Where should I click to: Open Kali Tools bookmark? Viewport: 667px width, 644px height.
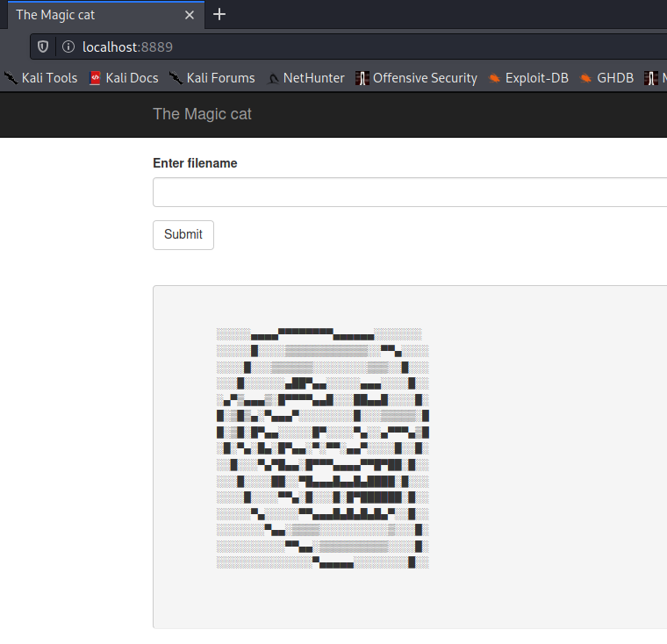(41, 78)
